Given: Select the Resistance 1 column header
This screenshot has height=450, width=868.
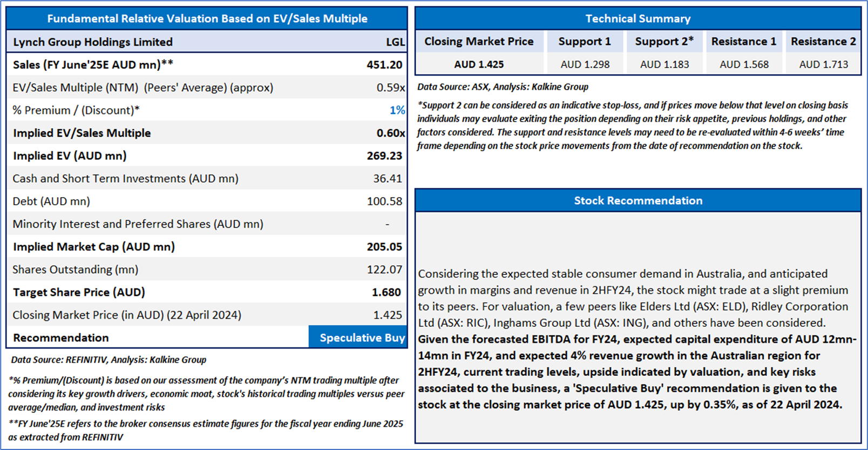Looking at the screenshot, I should point(743,42).
